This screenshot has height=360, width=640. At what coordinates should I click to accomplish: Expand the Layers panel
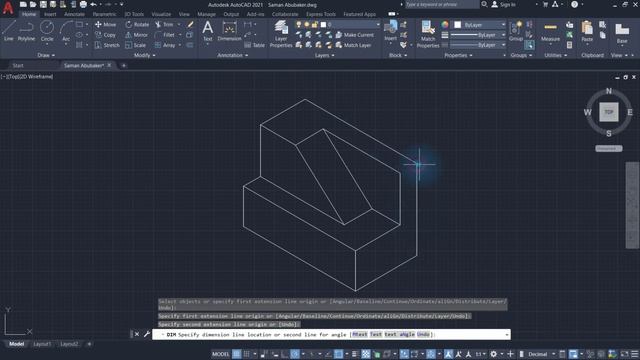(x=324, y=55)
